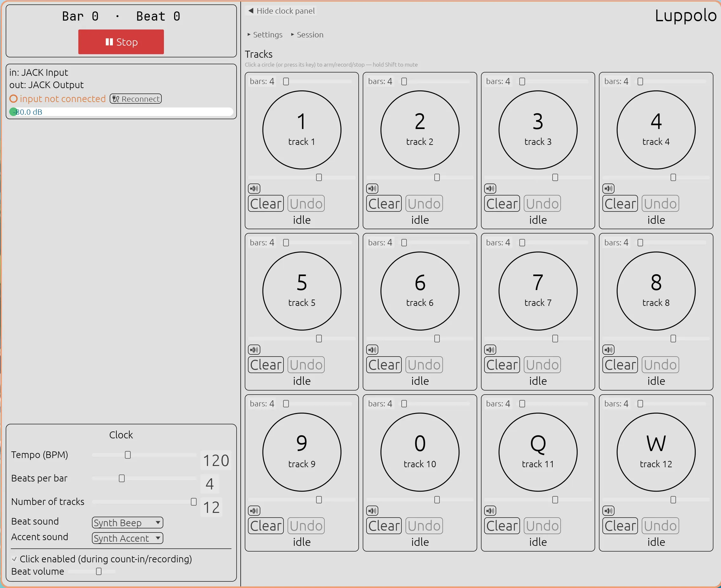
Task: Click the orange input not connected indicator
Action: (14, 99)
